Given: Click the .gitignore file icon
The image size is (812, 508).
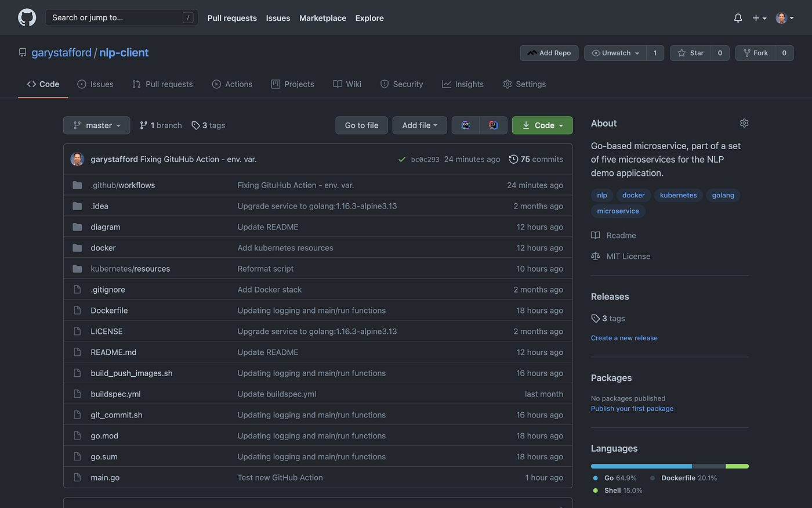Looking at the screenshot, I should 77,290.
